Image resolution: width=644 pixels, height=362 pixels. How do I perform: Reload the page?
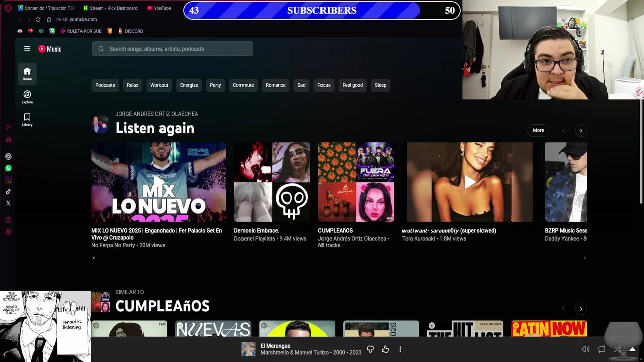38,19
